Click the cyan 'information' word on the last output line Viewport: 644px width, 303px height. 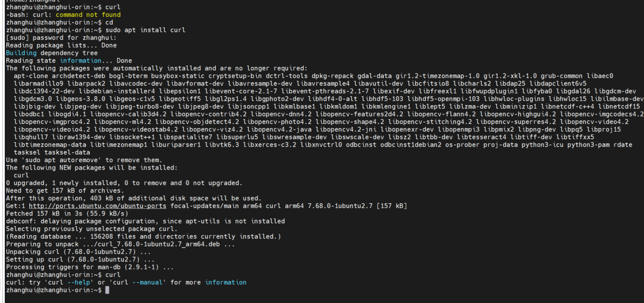click(x=226, y=282)
